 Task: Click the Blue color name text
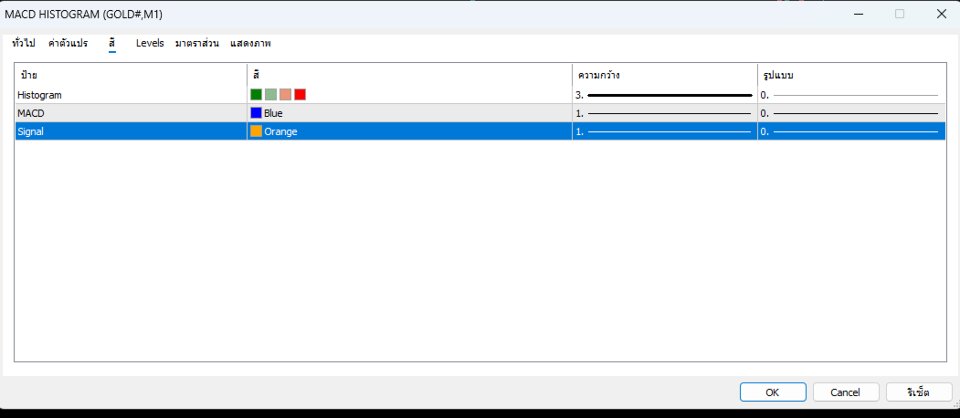(273, 113)
